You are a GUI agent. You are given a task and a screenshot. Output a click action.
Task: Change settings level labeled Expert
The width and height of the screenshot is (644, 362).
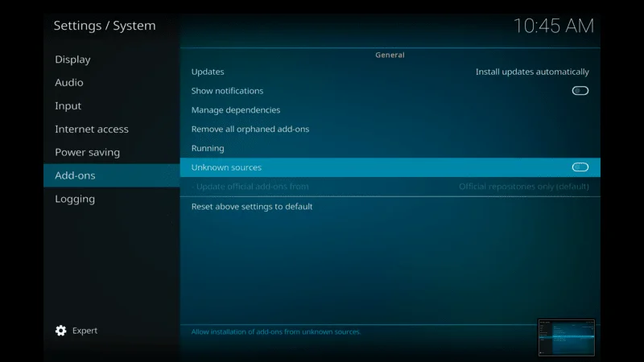click(85, 331)
